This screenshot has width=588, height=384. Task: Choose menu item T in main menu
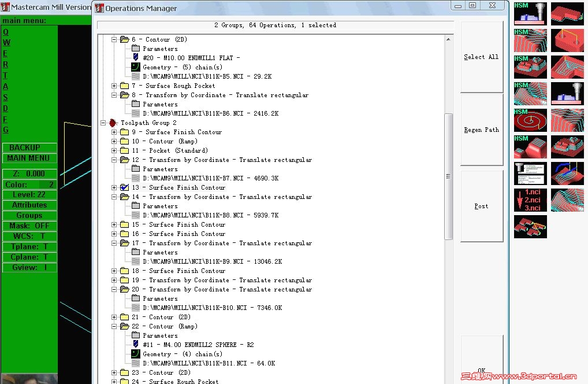tap(5, 75)
